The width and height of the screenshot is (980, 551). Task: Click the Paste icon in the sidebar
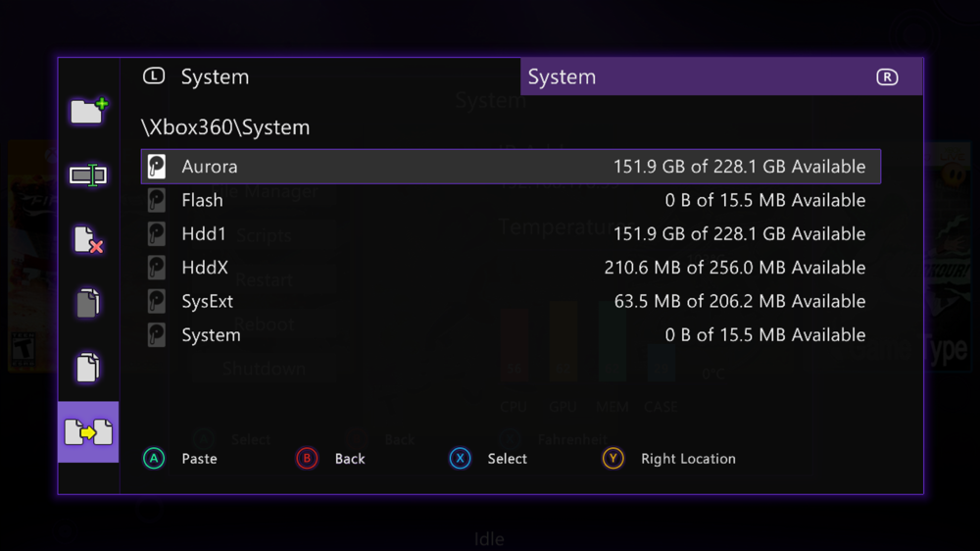click(x=88, y=368)
